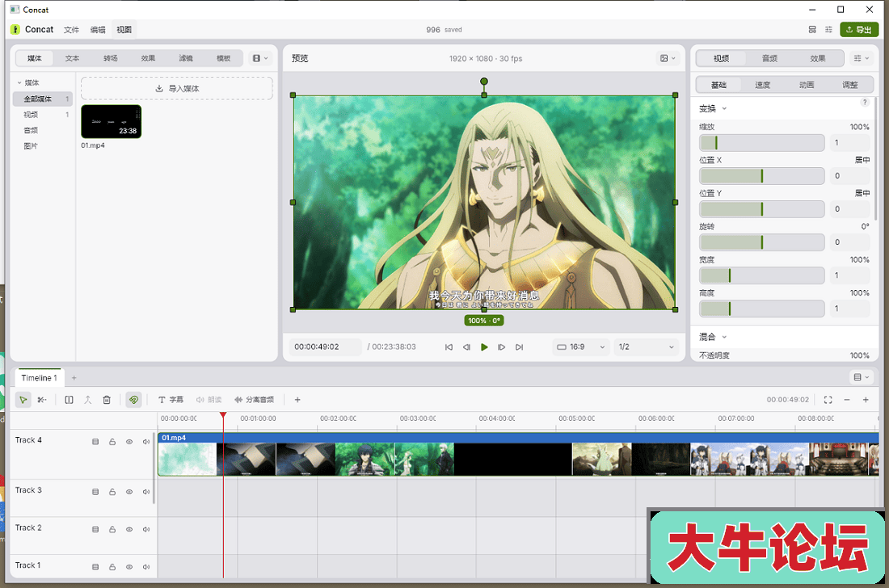Step forward one frame
Viewport: 889px width, 588px height.
[x=502, y=347]
